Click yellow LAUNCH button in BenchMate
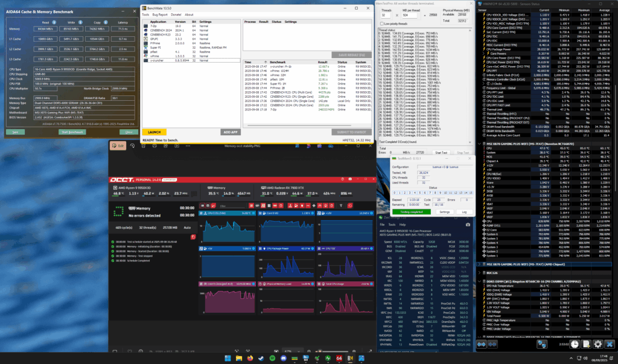 pyautogui.click(x=154, y=132)
